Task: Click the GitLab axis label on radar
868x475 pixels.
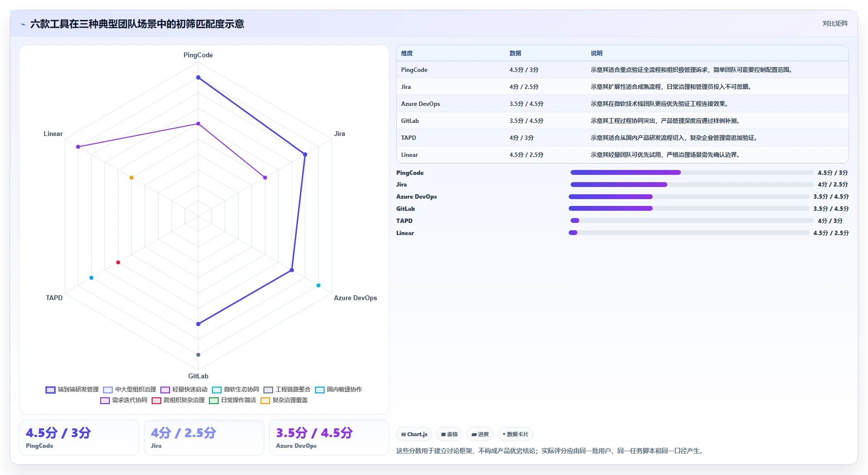Action: pos(198,376)
